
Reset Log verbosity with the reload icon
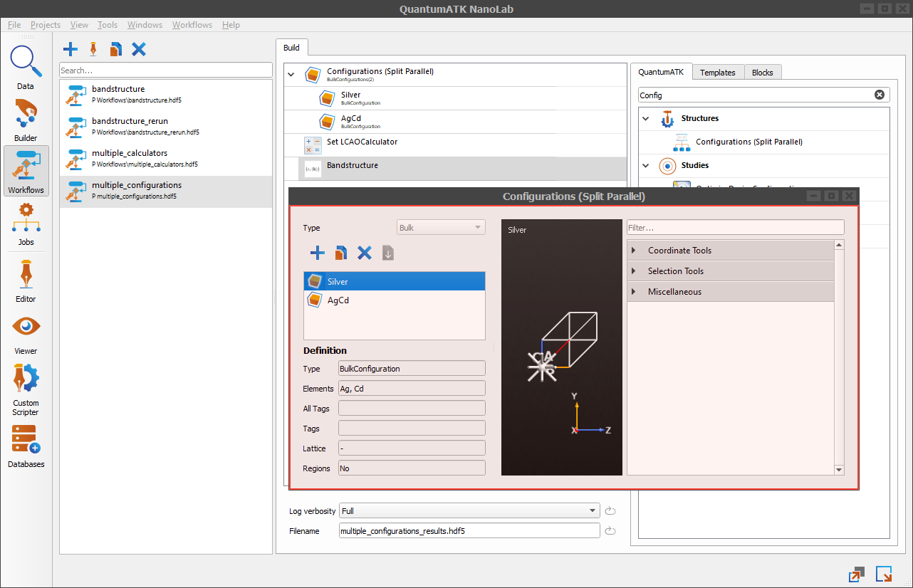click(610, 511)
